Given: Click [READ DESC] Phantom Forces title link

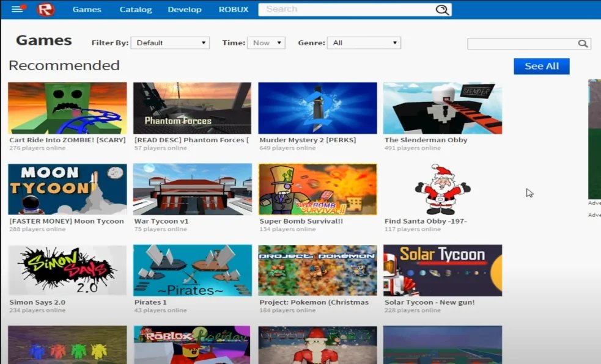Looking at the screenshot, I should point(191,140).
